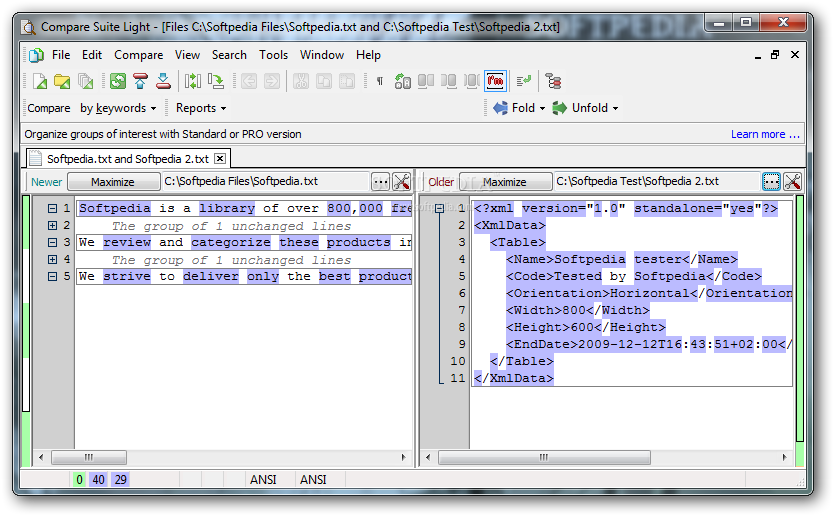Image resolution: width=834 pixels, height=516 pixels.
Task: Maximize the Older pane
Action: [x=505, y=182]
